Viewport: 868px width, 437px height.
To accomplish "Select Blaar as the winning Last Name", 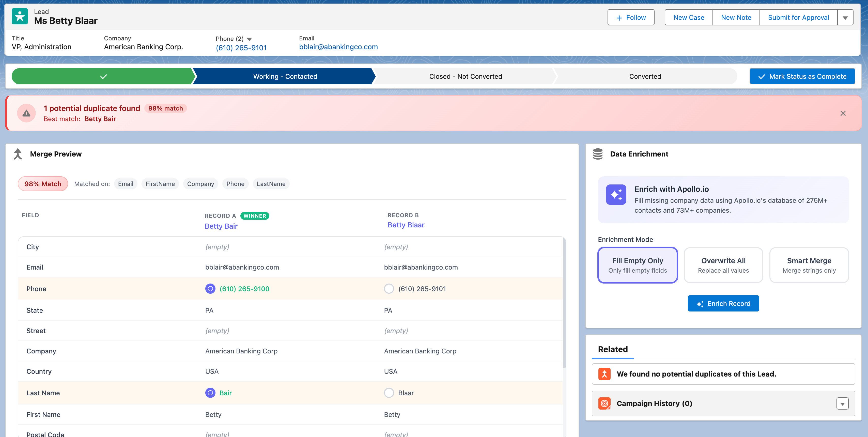I will click(x=389, y=393).
